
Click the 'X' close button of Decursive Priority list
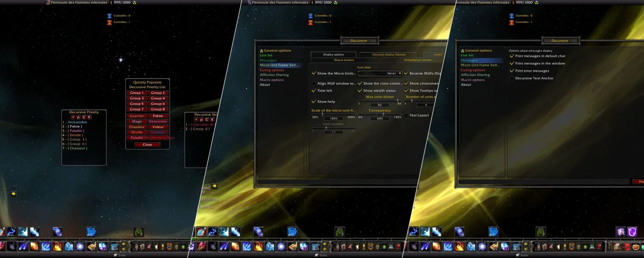tap(89, 117)
